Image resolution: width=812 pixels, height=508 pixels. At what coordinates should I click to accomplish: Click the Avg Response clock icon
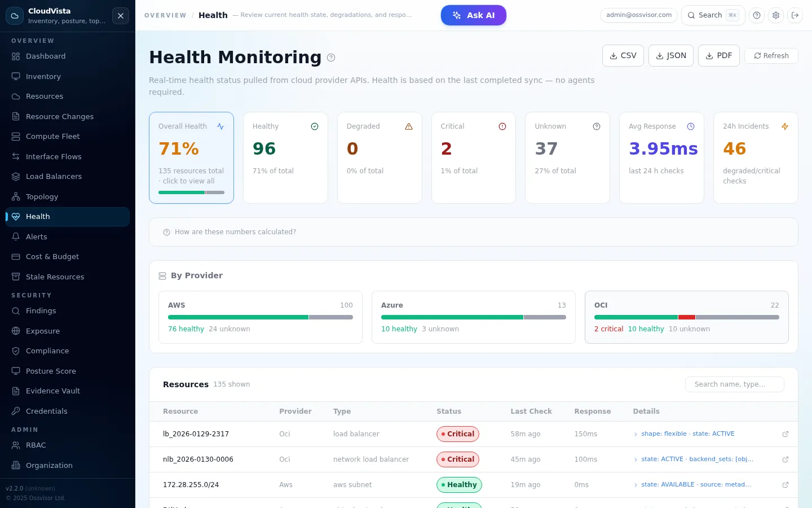691,126
